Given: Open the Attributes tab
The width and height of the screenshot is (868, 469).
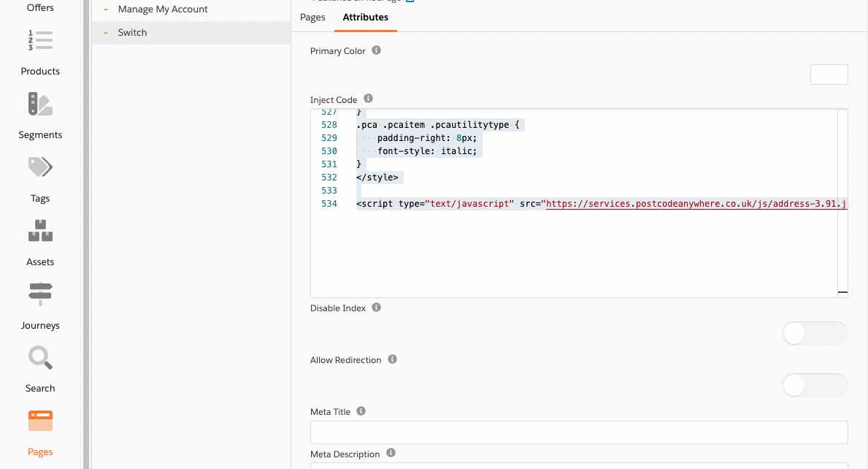Looking at the screenshot, I should (x=365, y=17).
